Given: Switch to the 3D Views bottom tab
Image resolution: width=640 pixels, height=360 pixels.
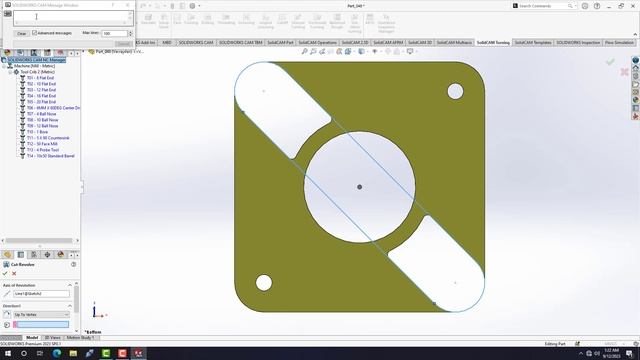Looking at the screenshot, I should (x=52, y=338).
